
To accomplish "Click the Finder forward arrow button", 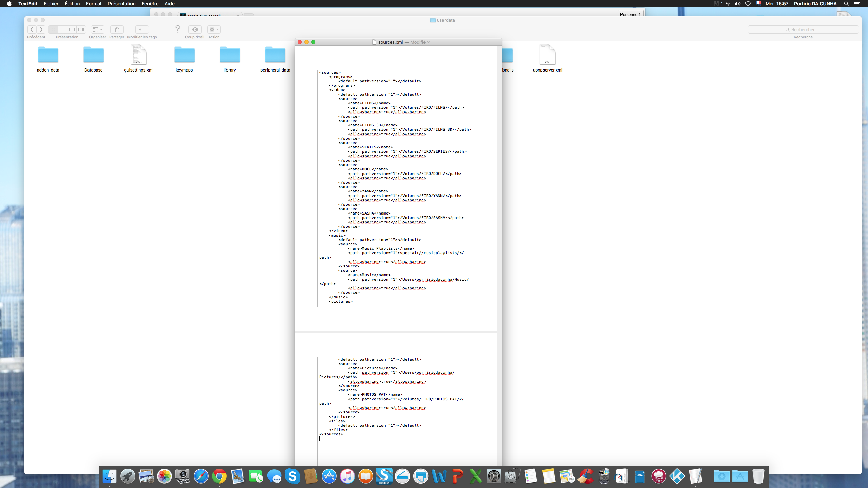I will pos(41,29).
